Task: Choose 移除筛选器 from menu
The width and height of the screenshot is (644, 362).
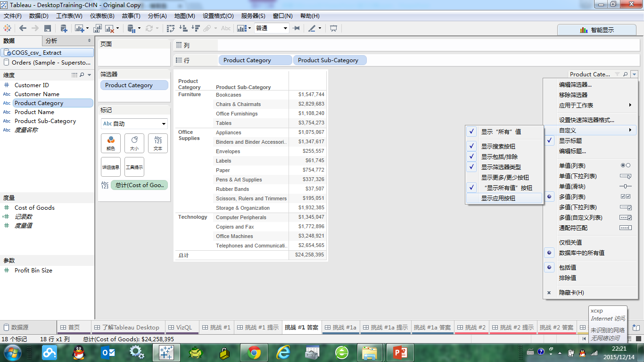Action: [590, 95]
